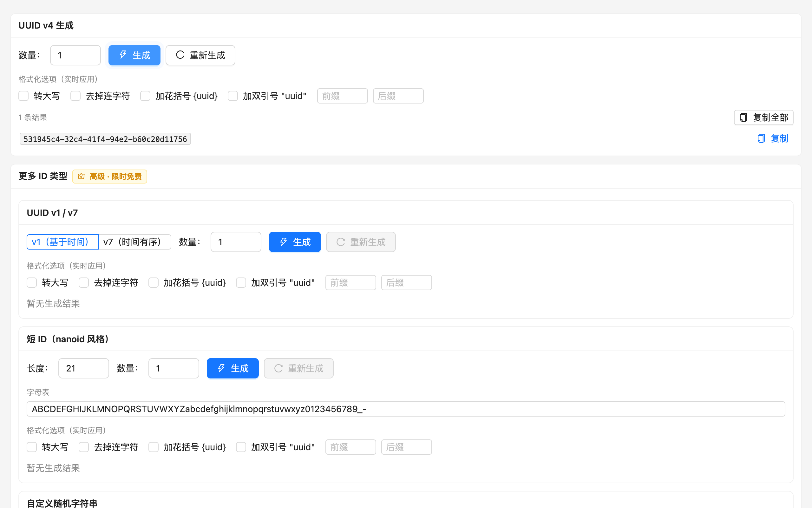This screenshot has height=508, width=812.
Task: Generate a short ID in the nanoid section
Action: (232, 368)
